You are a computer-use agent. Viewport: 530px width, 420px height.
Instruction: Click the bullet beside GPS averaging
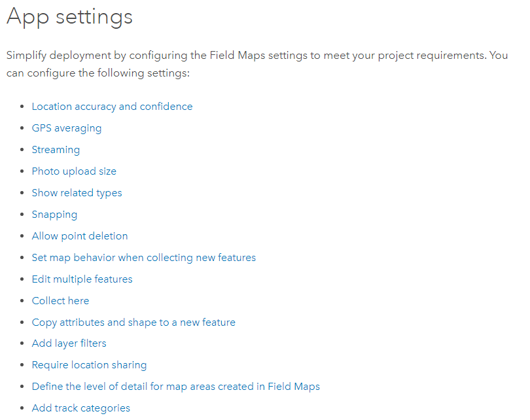click(23, 128)
